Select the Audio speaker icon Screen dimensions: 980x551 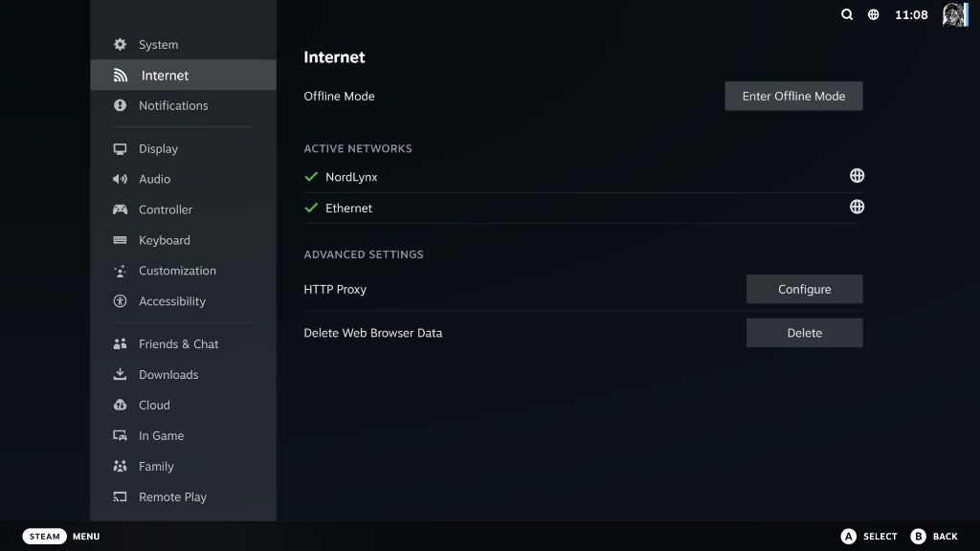[119, 179]
